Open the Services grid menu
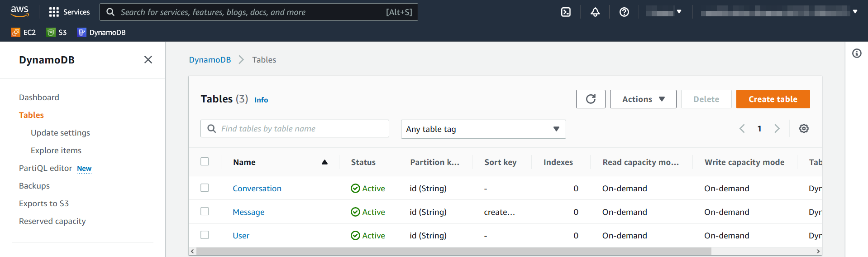 pyautogui.click(x=69, y=12)
